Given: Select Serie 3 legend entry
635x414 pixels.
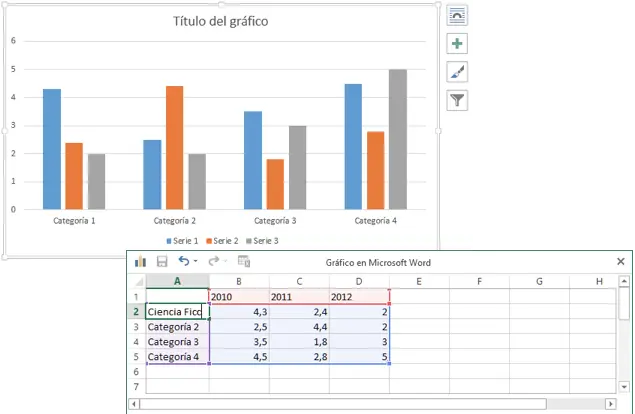Looking at the screenshot, I should pyautogui.click(x=262, y=241).
